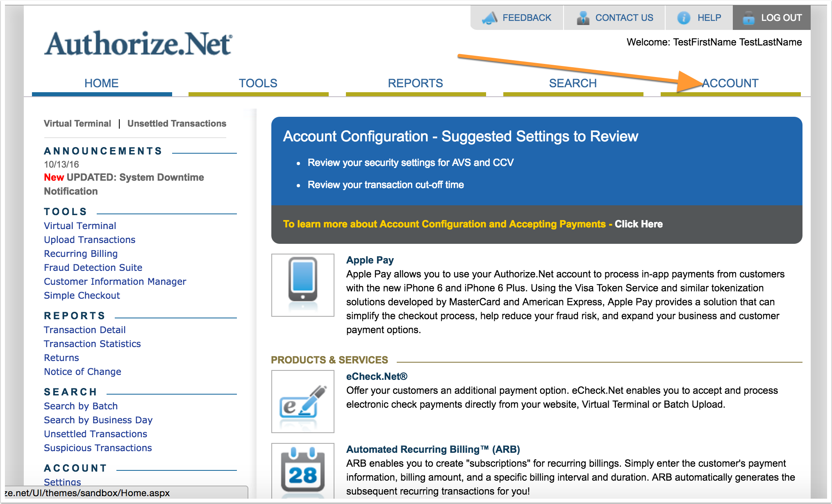
Task: Switch to the SEARCH tab
Action: [x=573, y=83]
